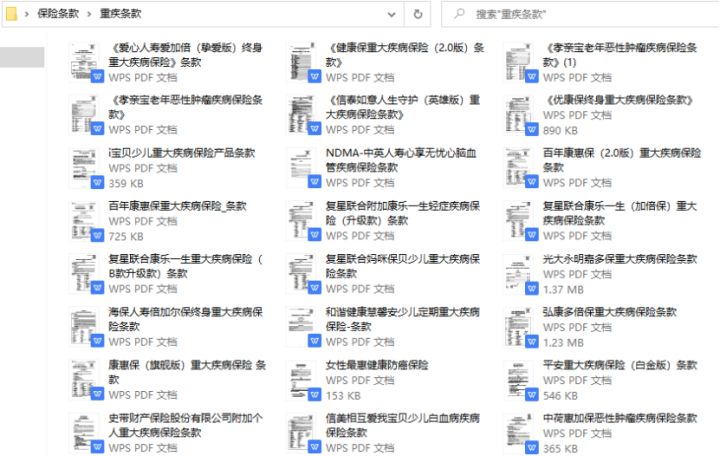Select file name 信美相互爱我宝贝少儿白血病
This screenshot has width=720, height=456.
tap(403, 425)
